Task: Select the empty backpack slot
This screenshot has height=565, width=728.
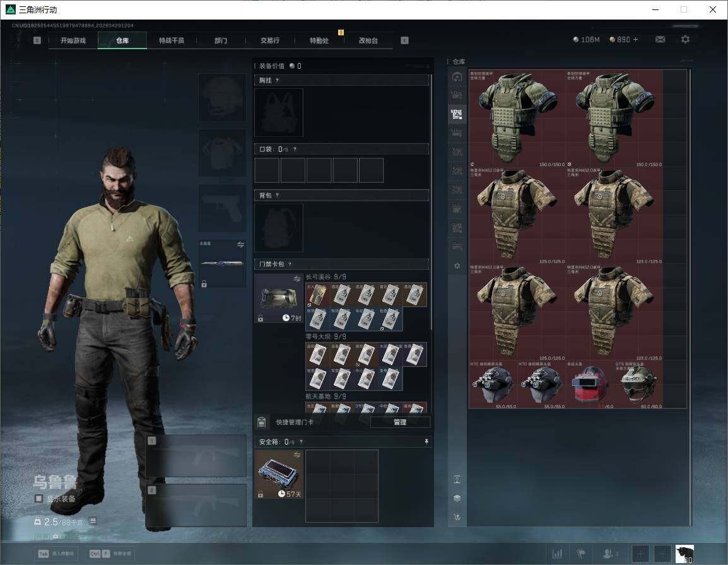Action: tap(279, 228)
